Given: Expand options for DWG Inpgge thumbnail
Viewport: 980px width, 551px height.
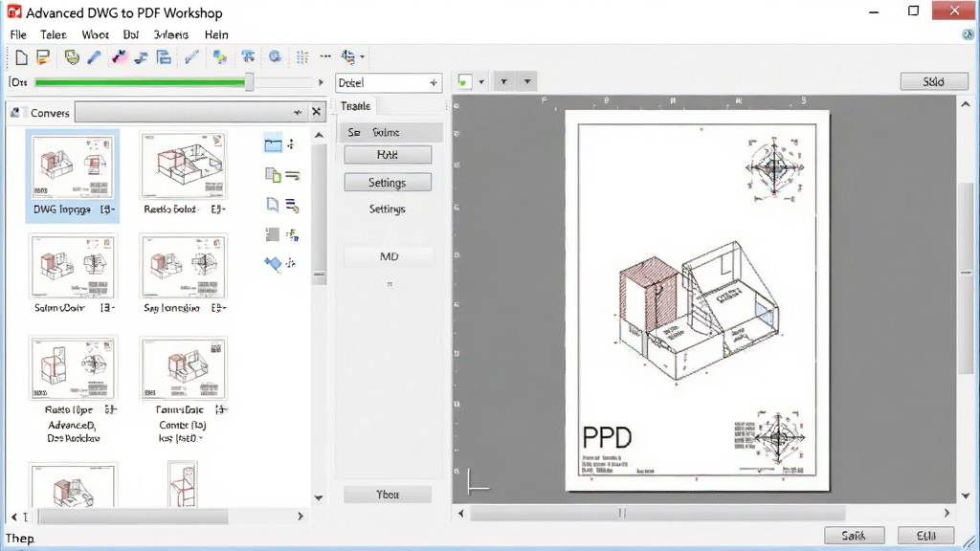Looking at the screenshot, I should tap(108, 209).
